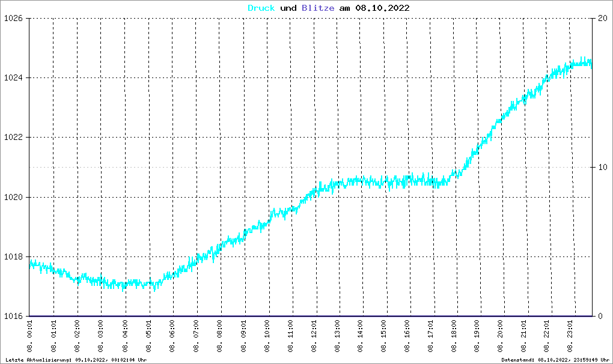Click the 08. 12:01 time label
This screenshot has width=613, height=364.
coord(314,336)
